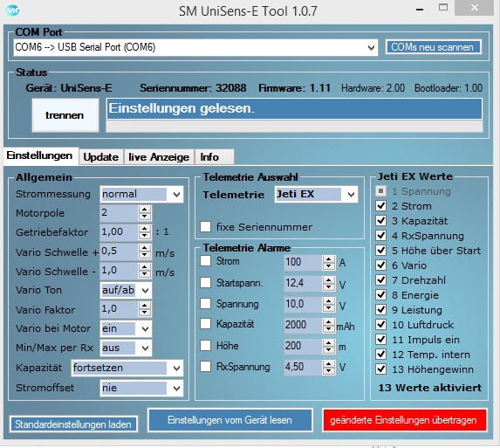Expand the Telemetrie Jeti EX dropdown
Screen dimensions: 500x448
351,195
